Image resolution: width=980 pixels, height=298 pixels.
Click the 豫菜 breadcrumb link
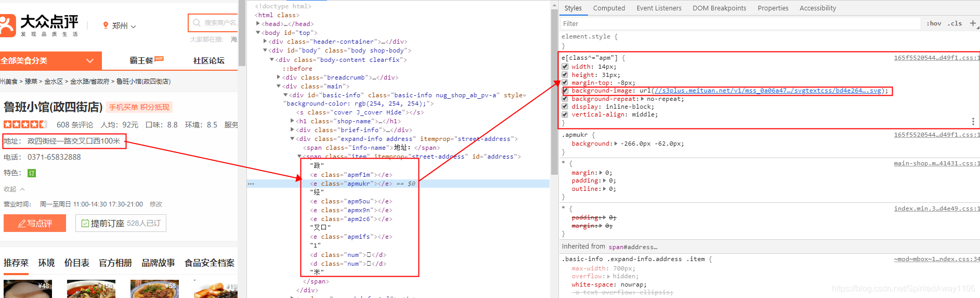point(31,82)
